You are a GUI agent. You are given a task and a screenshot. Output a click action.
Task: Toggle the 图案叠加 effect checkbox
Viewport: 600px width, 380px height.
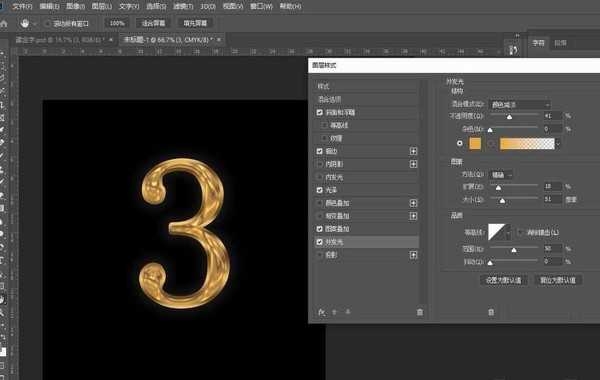pyautogui.click(x=320, y=229)
